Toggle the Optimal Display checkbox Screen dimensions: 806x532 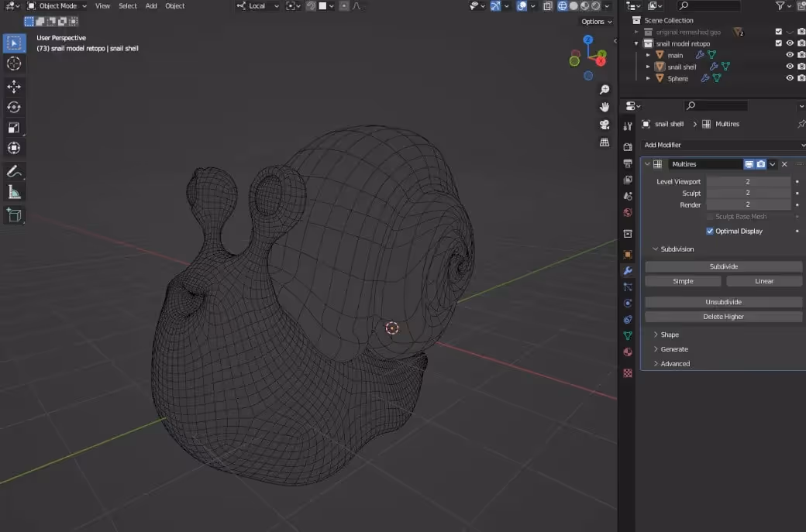click(x=710, y=231)
